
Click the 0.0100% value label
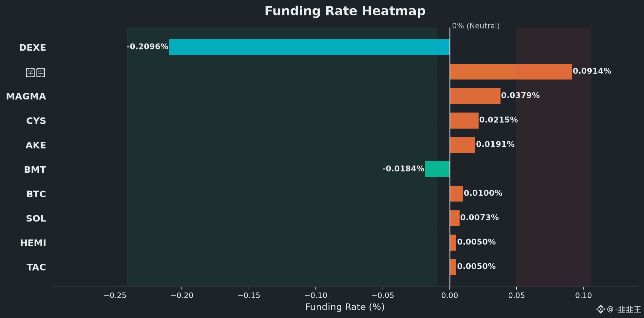pos(483,193)
